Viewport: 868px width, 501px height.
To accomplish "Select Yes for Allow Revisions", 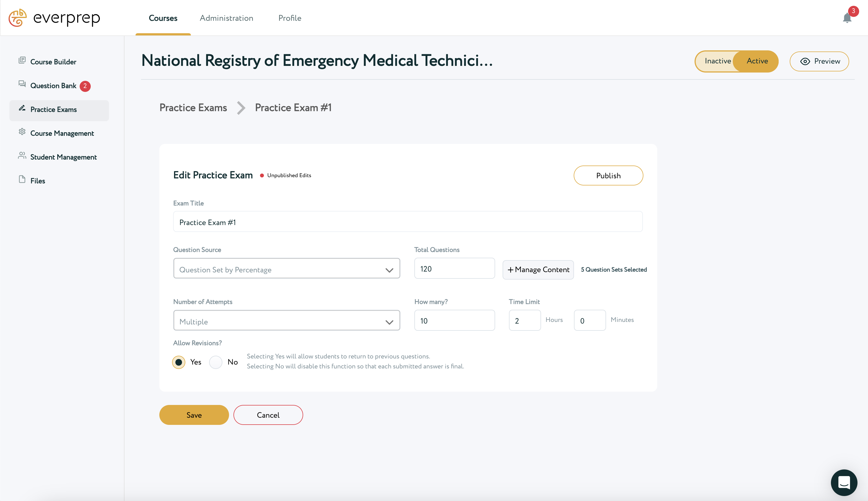I will [179, 362].
